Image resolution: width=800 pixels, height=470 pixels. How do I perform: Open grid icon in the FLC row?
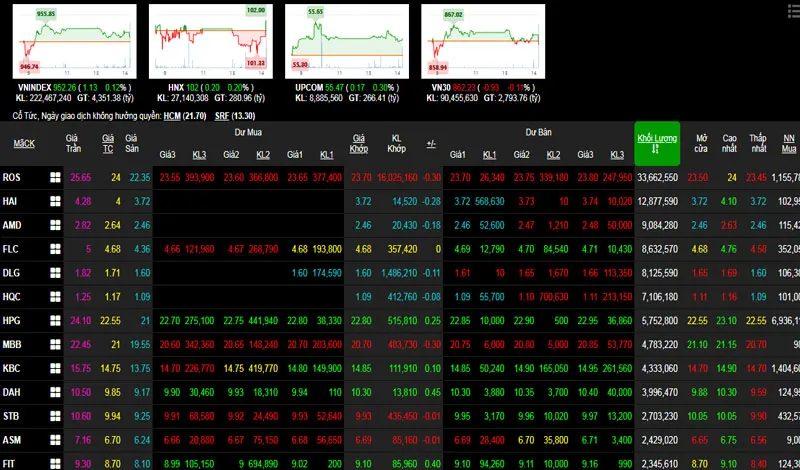pyautogui.click(x=55, y=249)
